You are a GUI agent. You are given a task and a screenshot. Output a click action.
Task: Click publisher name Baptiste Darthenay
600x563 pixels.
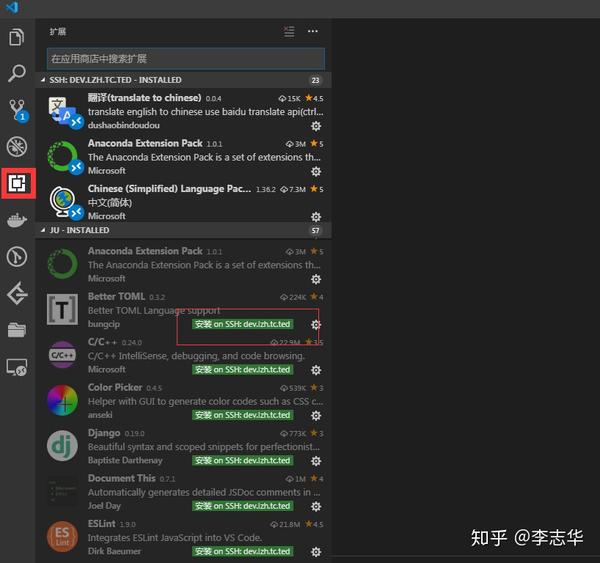[x=125, y=460]
